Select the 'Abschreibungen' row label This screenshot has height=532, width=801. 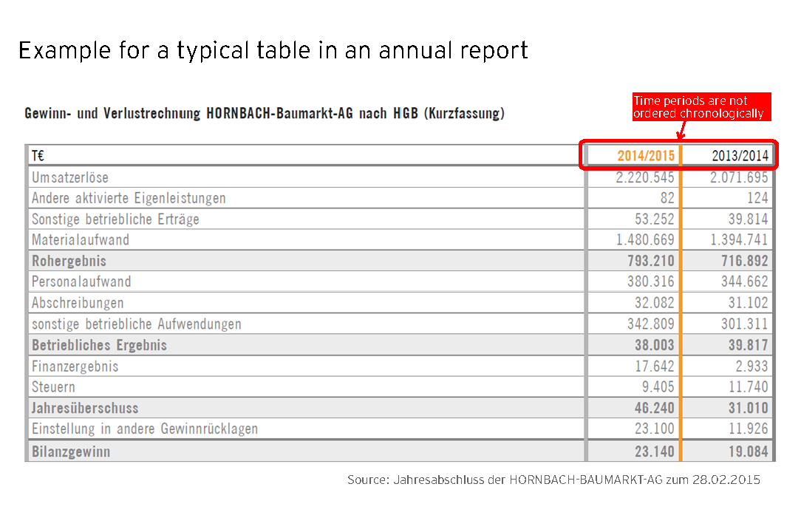tap(78, 303)
